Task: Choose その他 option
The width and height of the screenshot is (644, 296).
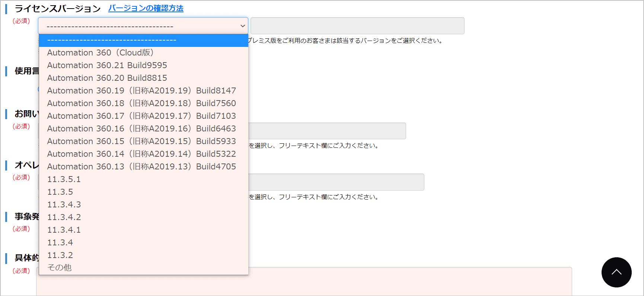Action: click(x=144, y=268)
